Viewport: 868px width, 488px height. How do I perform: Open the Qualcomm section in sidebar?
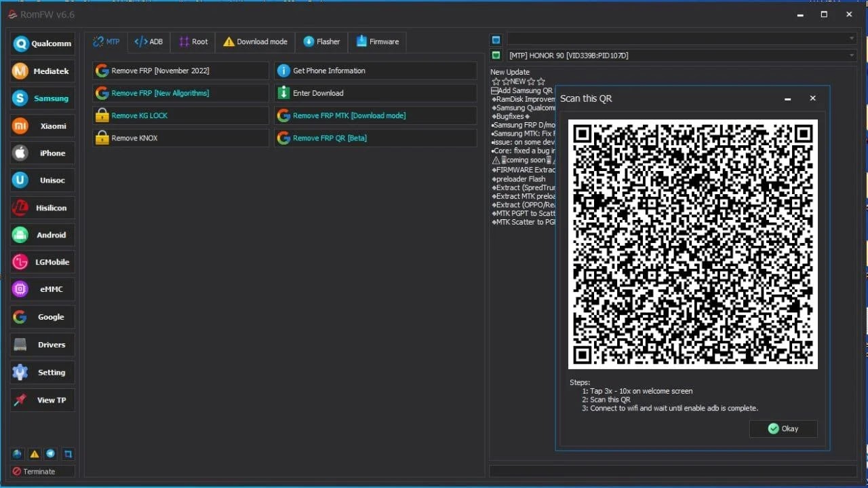tap(42, 43)
